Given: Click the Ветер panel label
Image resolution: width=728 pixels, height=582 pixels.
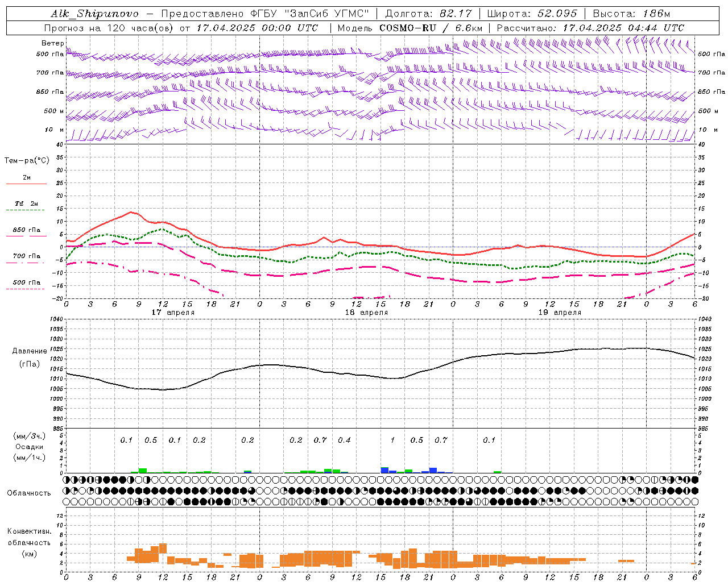Looking at the screenshot, I should pos(53,43).
